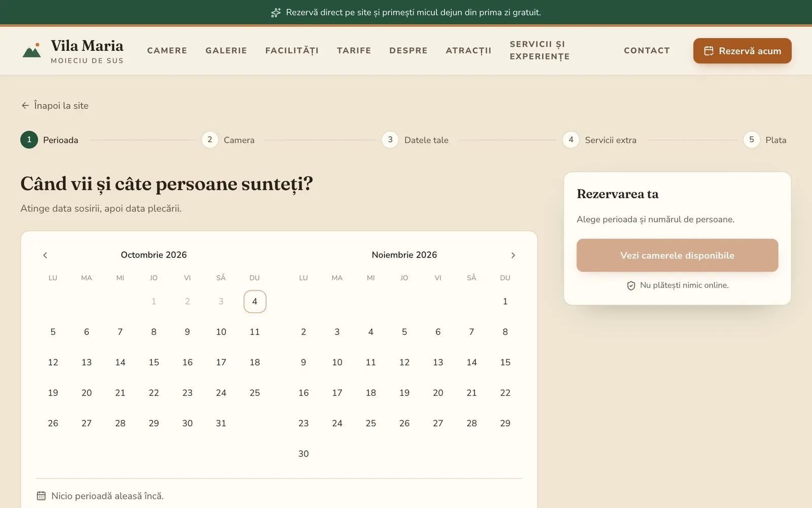Pick October 17 Saturday
Screen dimensions: 812x508
click(x=221, y=362)
